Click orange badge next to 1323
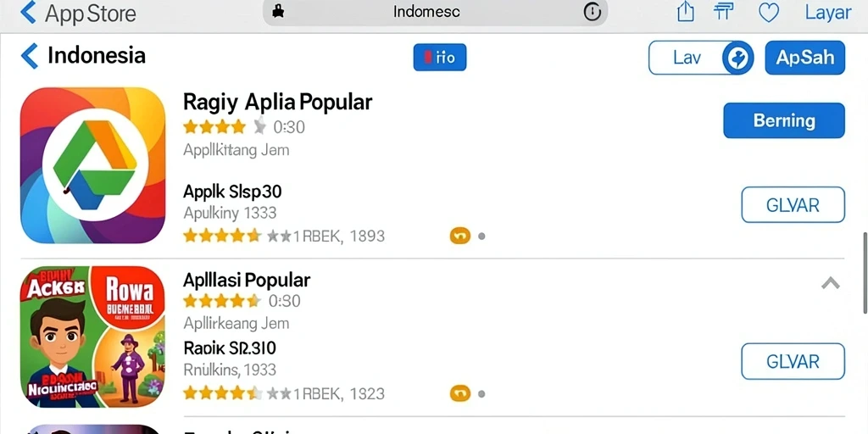The height and width of the screenshot is (434, 868). tap(460, 393)
